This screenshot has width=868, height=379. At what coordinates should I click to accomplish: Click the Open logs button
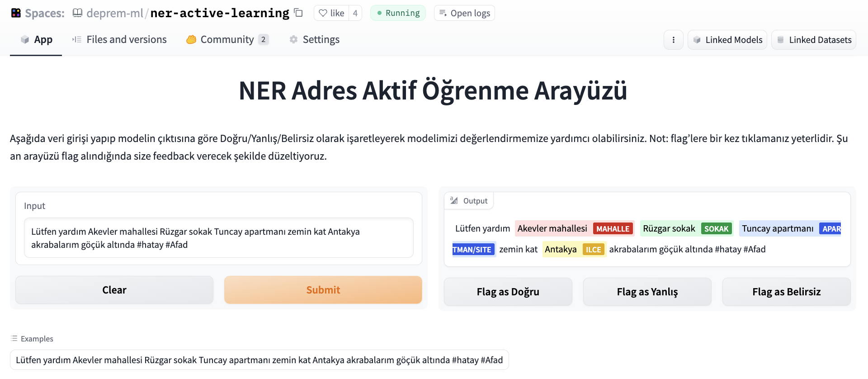464,13
